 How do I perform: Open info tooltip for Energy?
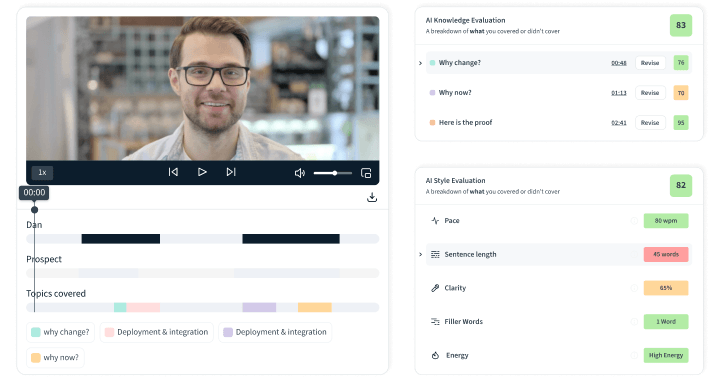click(634, 356)
